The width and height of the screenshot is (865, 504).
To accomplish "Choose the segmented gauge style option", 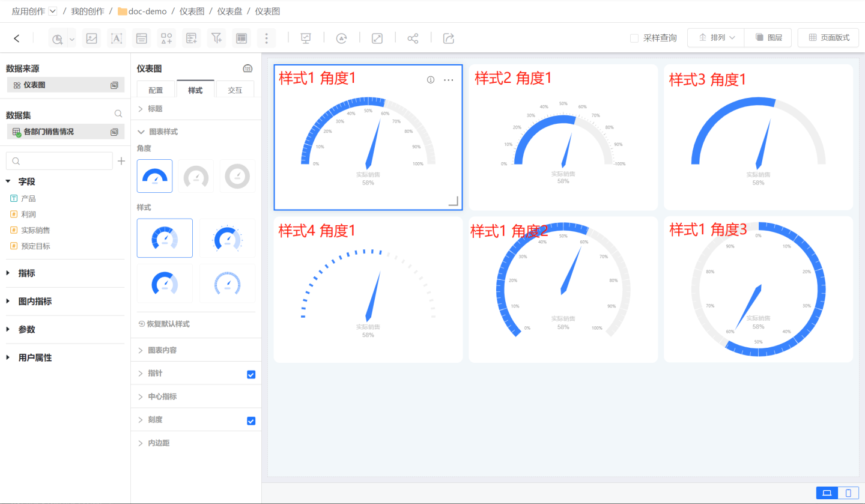I will pos(165,238).
